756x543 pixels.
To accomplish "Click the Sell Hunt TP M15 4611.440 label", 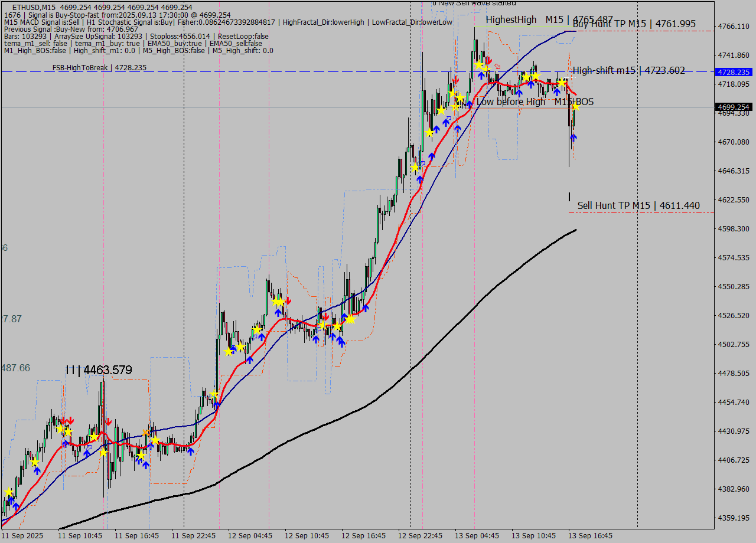I will (638, 205).
